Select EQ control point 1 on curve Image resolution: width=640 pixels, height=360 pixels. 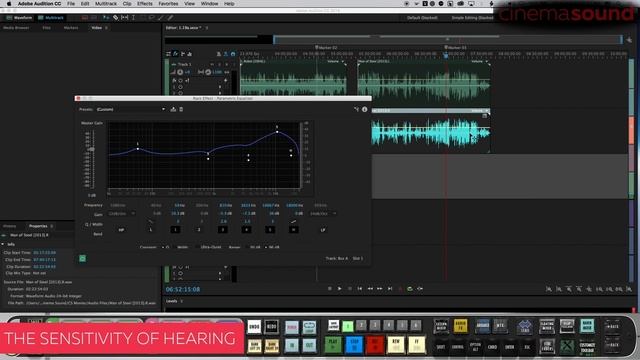click(x=138, y=149)
